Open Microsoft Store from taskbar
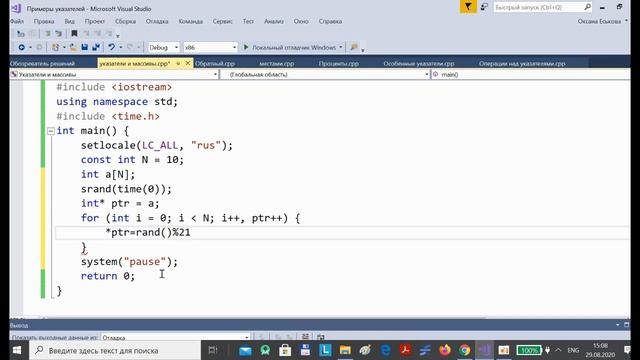The width and height of the screenshot is (640, 360). (285, 350)
